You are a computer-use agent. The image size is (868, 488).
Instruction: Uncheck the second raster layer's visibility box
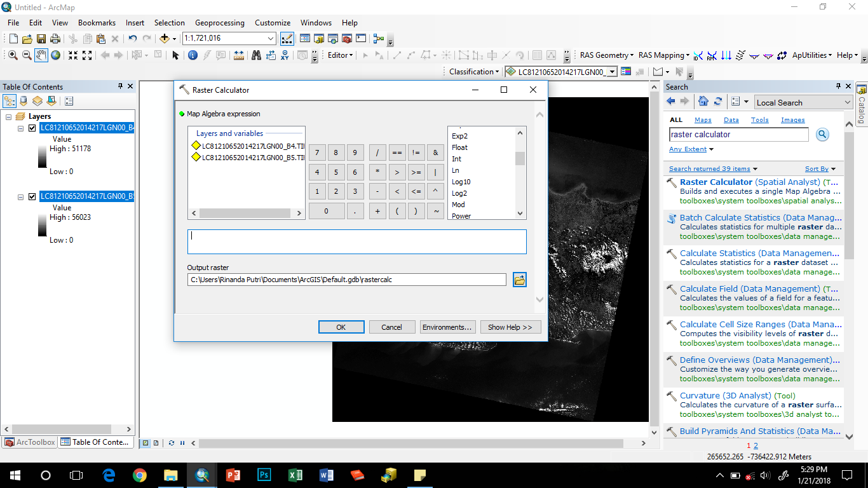[32, 196]
